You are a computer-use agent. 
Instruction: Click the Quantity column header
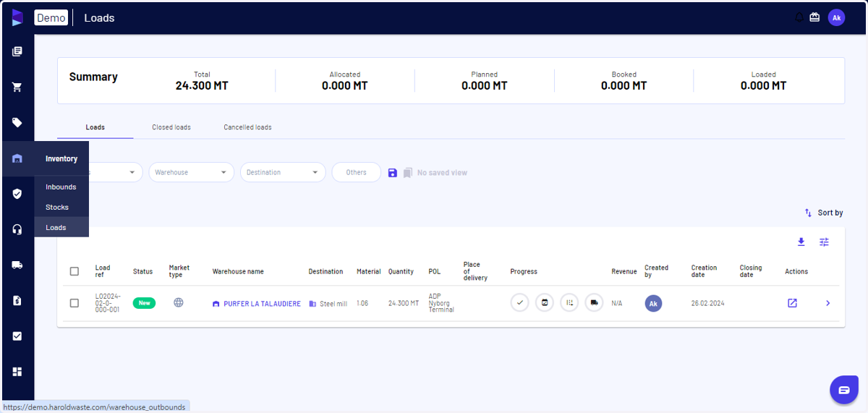point(401,271)
